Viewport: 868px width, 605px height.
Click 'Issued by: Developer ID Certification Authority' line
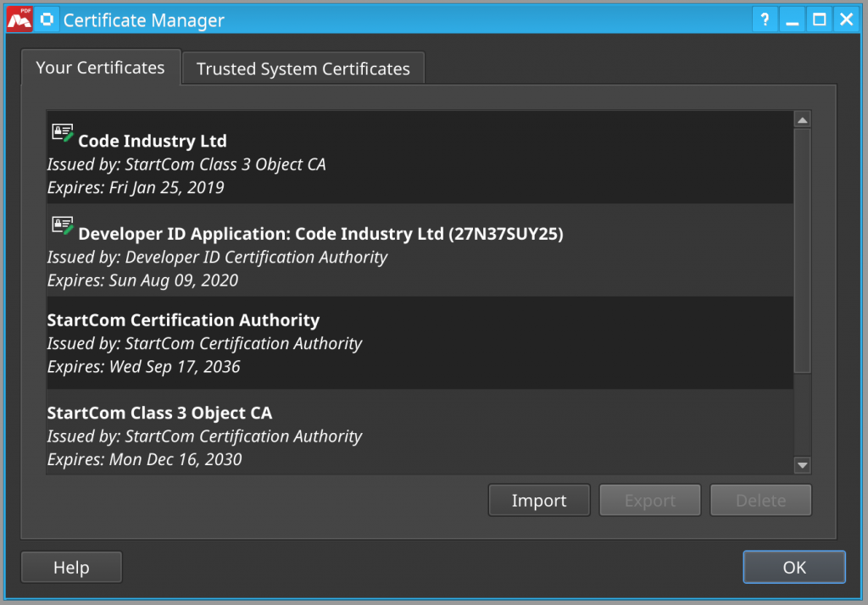[x=217, y=258]
